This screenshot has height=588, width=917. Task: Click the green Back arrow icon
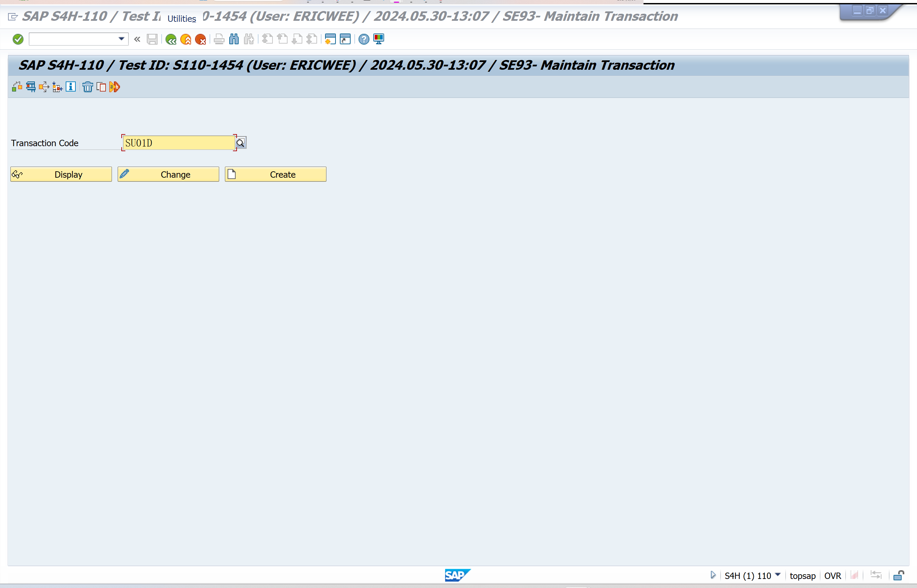[171, 39]
